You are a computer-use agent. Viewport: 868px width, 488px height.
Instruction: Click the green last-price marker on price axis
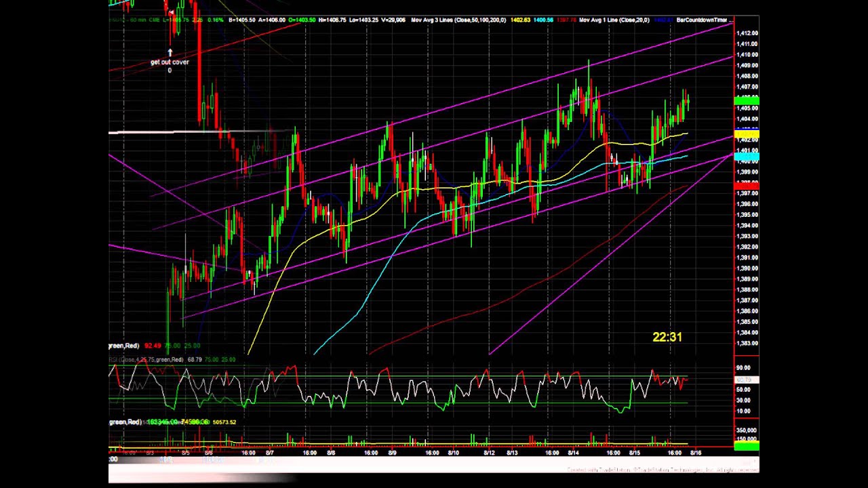point(747,101)
